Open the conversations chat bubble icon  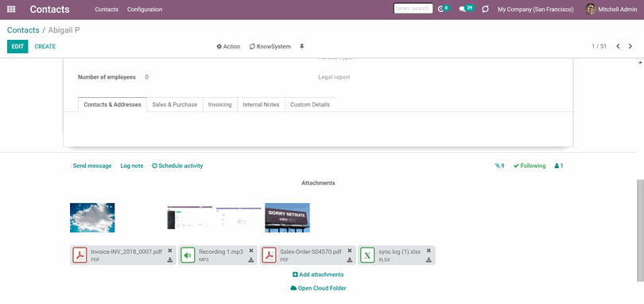[463, 9]
